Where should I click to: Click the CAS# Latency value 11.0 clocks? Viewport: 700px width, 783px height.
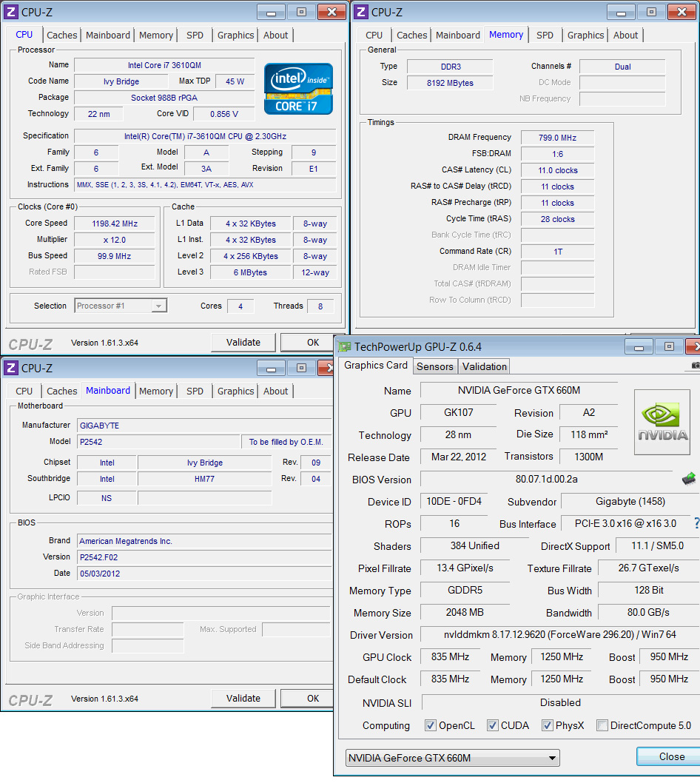[x=557, y=170]
